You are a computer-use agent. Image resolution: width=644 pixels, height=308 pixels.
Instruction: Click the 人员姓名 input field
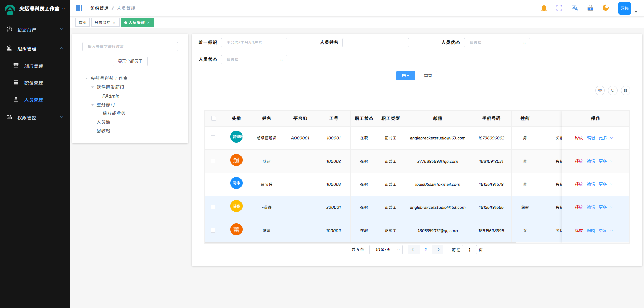pos(375,43)
